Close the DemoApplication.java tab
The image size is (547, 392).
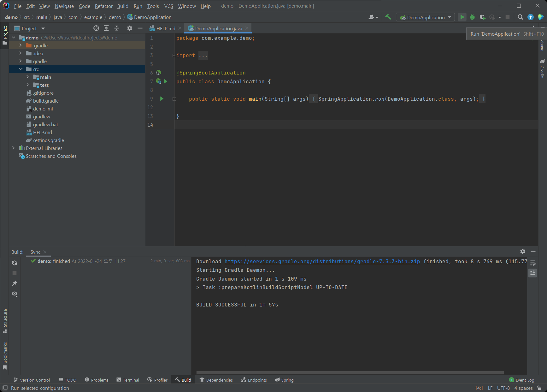pyautogui.click(x=247, y=28)
